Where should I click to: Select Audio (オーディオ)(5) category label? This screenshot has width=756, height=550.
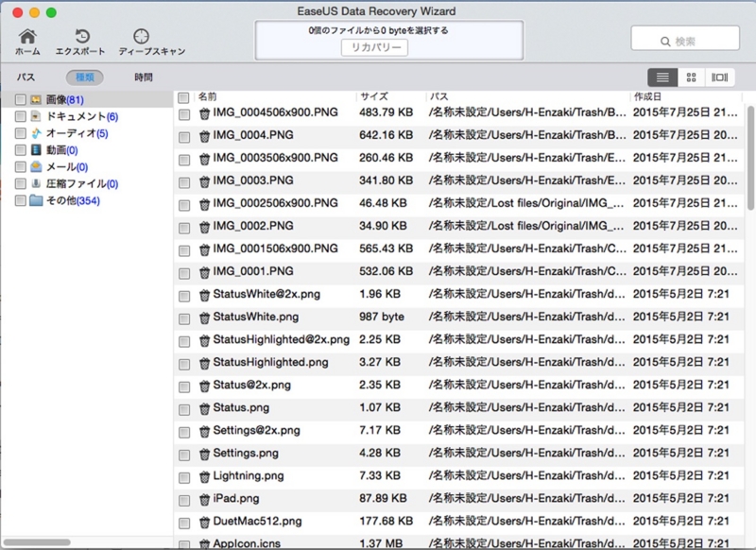77,133
